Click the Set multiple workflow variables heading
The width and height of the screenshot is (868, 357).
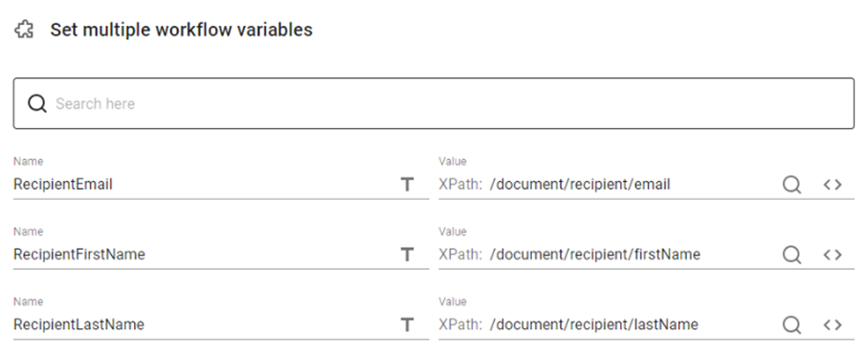click(182, 30)
